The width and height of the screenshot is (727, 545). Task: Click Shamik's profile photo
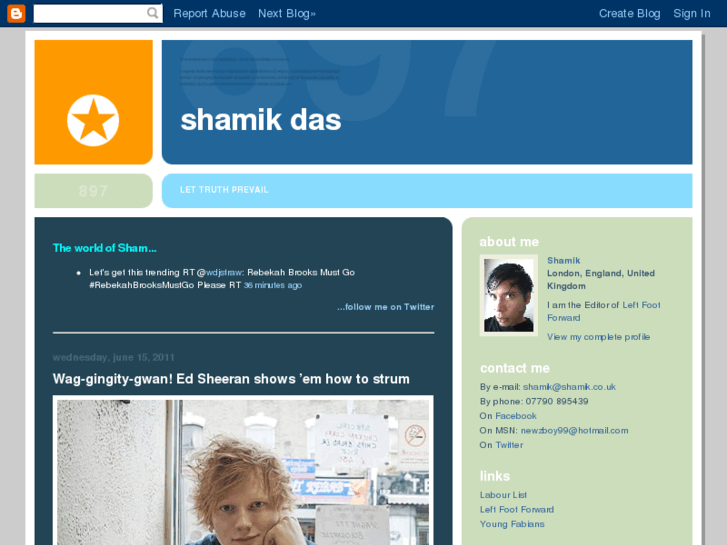click(x=509, y=295)
